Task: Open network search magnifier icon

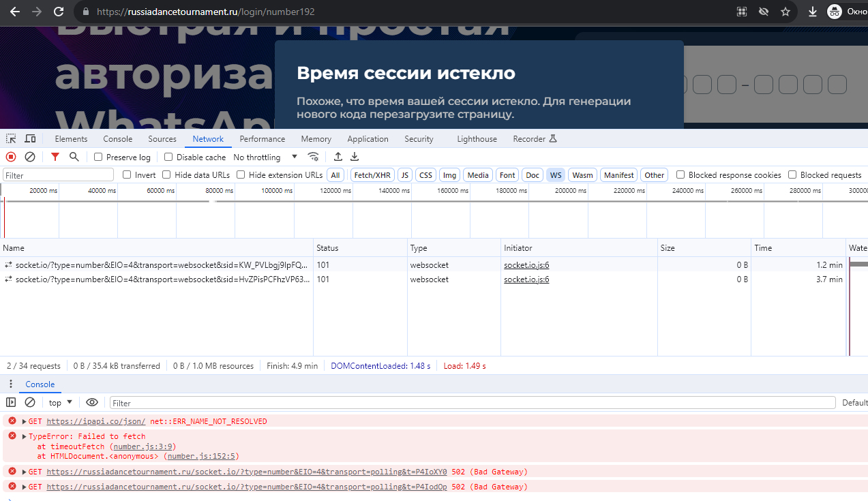Action: pos(74,157)
